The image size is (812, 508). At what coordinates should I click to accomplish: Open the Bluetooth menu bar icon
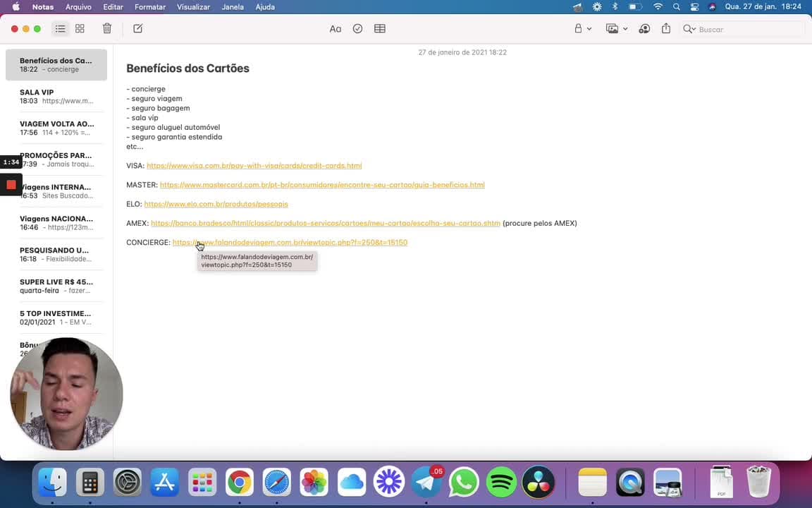point(615,7)
